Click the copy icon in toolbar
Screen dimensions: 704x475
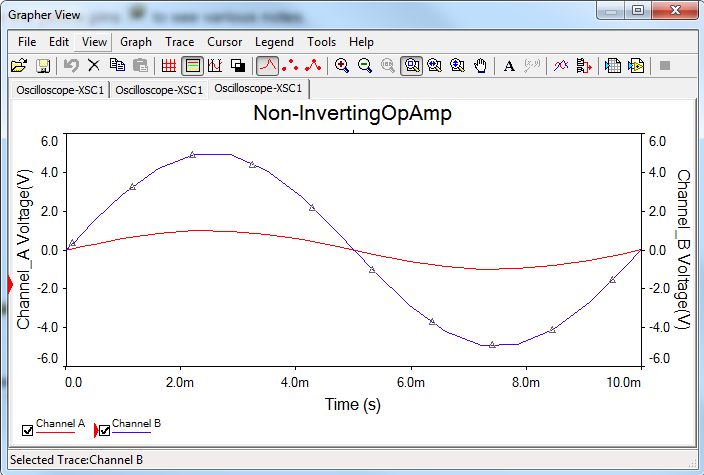click(x=117, y=66)
